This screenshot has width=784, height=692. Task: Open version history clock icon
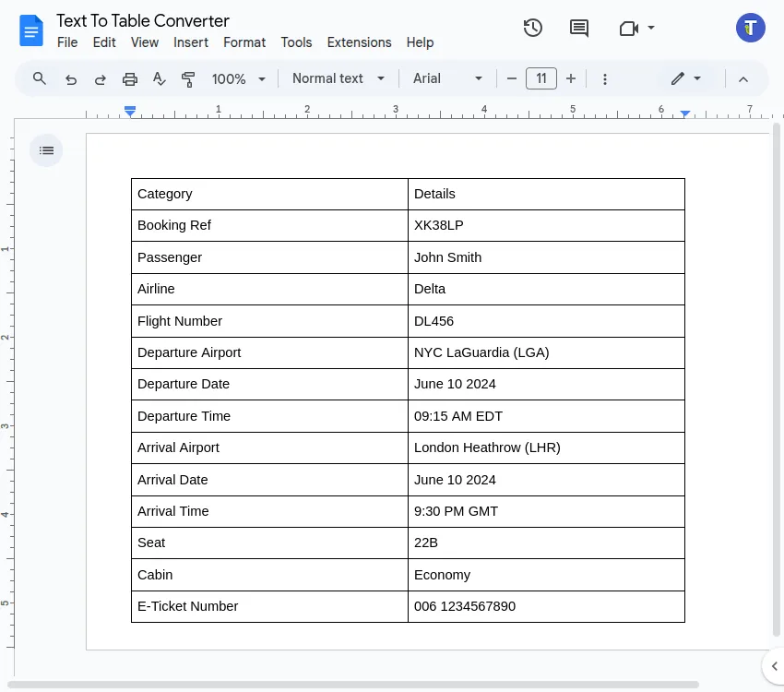533,28
